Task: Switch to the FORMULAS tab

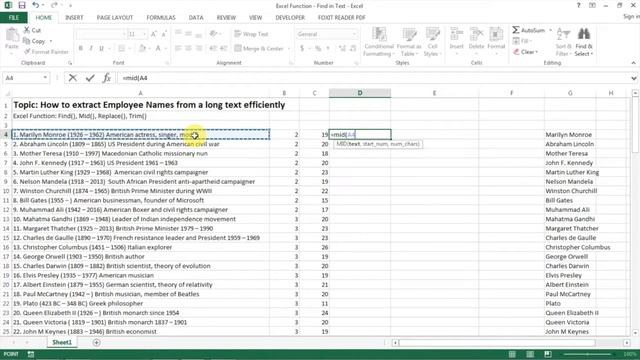Action: (x=161, y=18)
